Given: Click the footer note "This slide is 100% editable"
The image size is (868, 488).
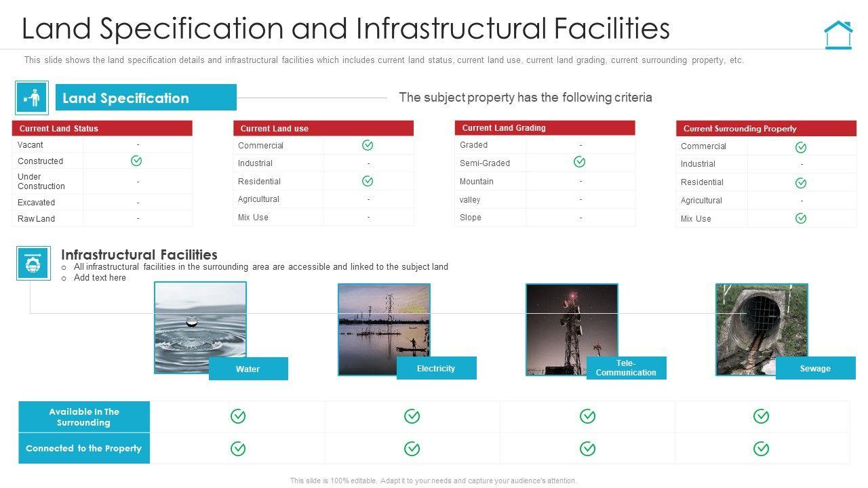Looking at the screenshot, I should [433, 481].
